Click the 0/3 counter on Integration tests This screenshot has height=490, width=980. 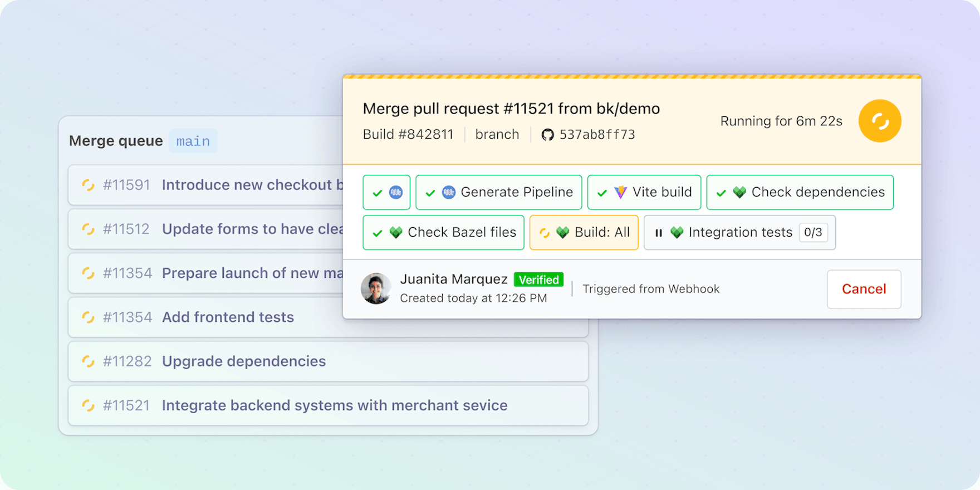(813, 232)
